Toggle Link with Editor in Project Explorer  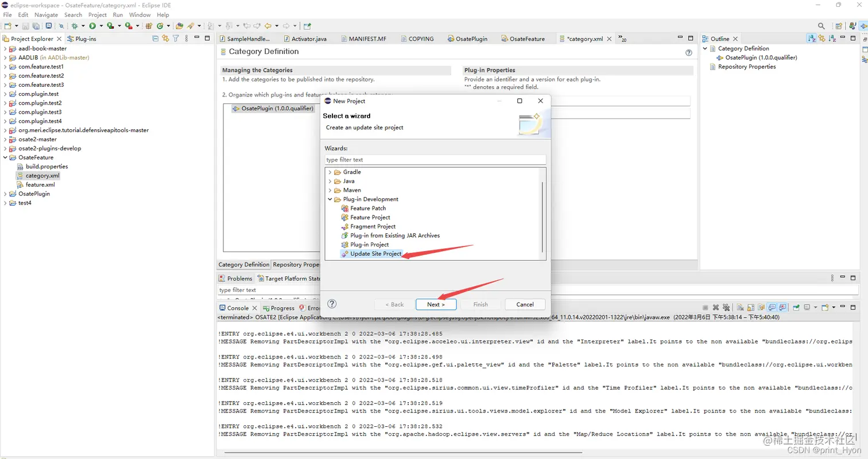(x=165, y=38)
